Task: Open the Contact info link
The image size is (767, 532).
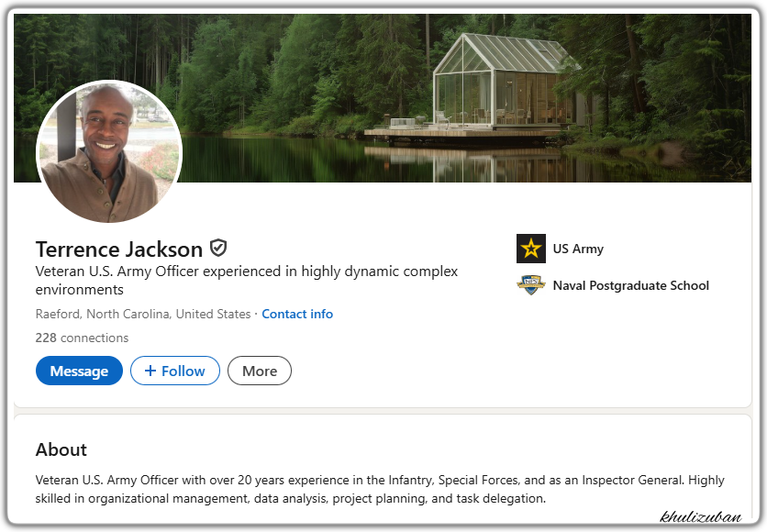Action: click(x=297, y=314)
